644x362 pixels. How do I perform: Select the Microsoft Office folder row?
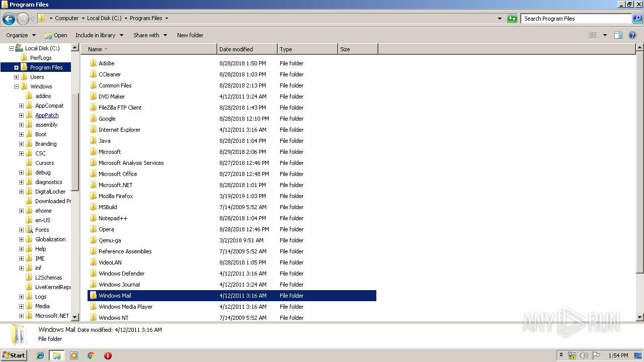pos(232,174)
